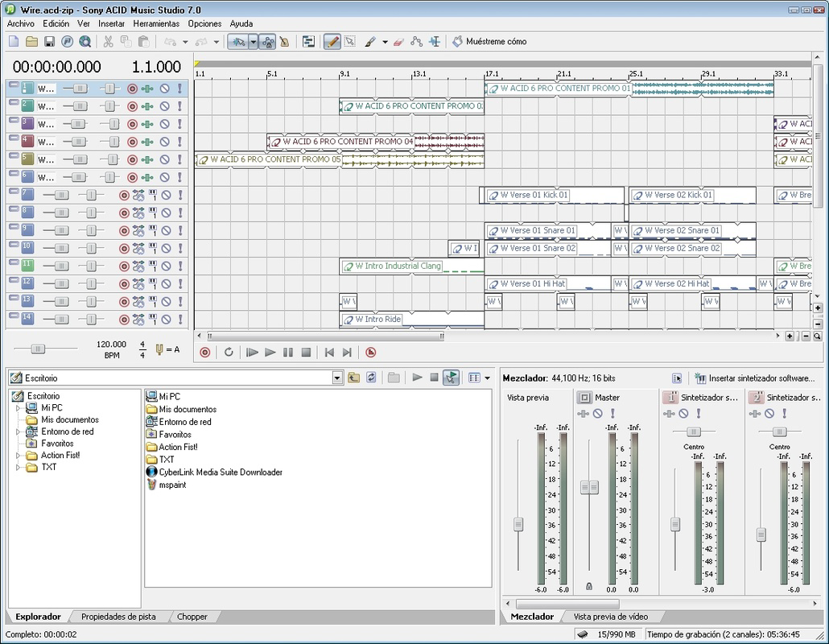Switch to the Propiedades de pista tab

pyautogui.click(x=118, y=617)
